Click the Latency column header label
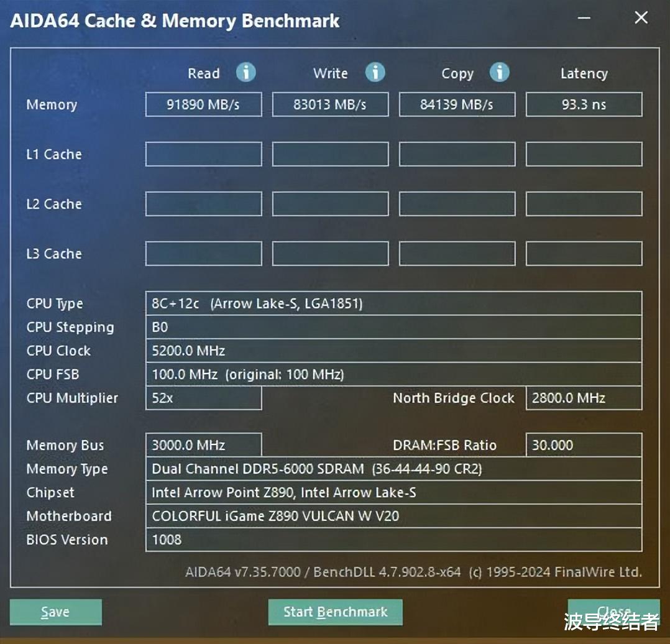Screen dimensions: 670x644 584,73
